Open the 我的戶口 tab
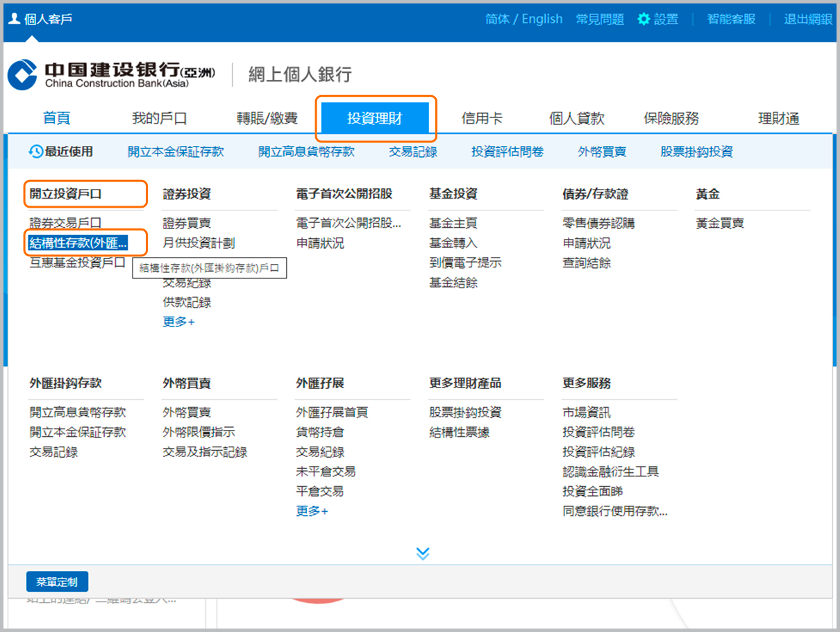Screen dimensions: 840x632 (160, 118)
